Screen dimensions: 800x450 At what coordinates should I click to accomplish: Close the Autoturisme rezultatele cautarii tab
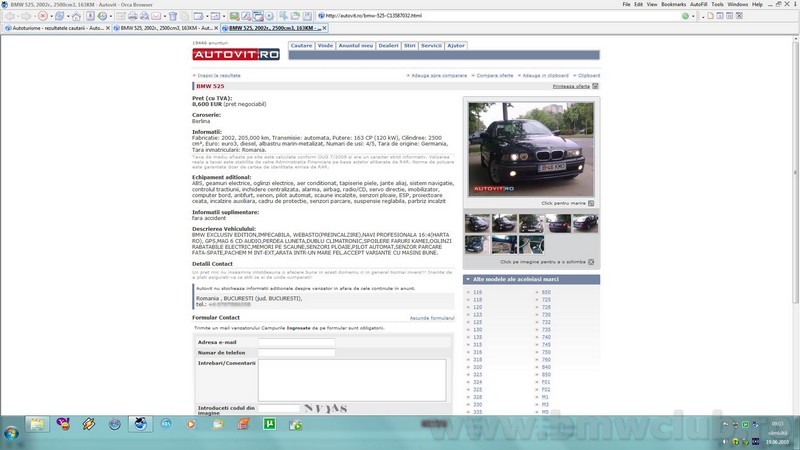[108, 28]
